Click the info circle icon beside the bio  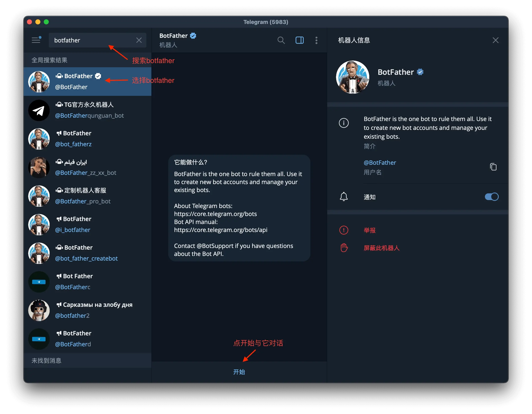tap(343, 123)
